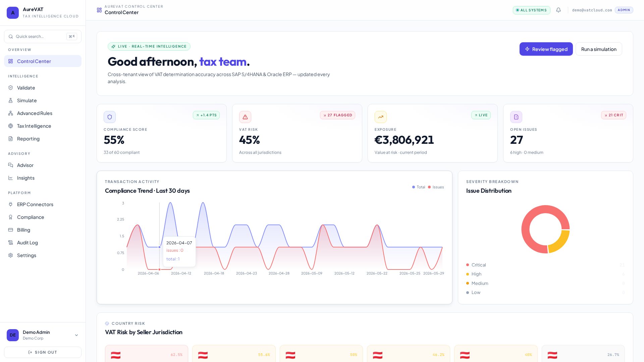The image size is (644, 362).
Task: Click the ADMIN role badge
Action: 624,10
